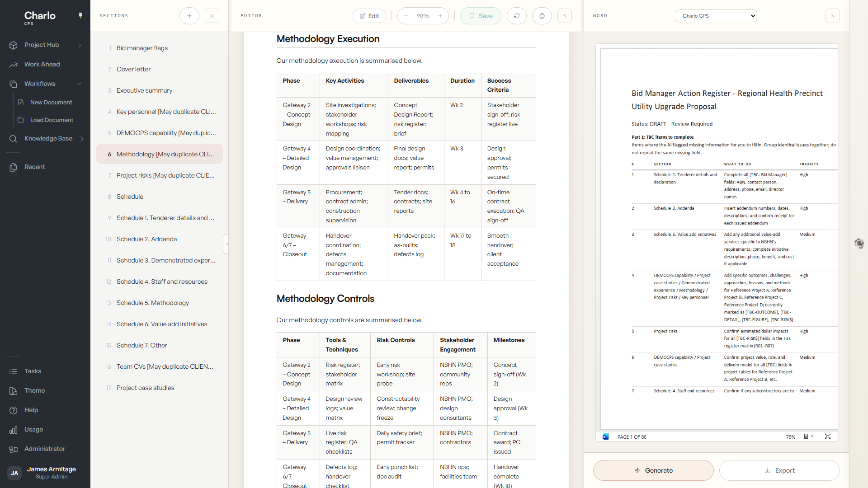Select Key personnel section
The height and width of the screenshot is (488, 868).
[159, 112]
